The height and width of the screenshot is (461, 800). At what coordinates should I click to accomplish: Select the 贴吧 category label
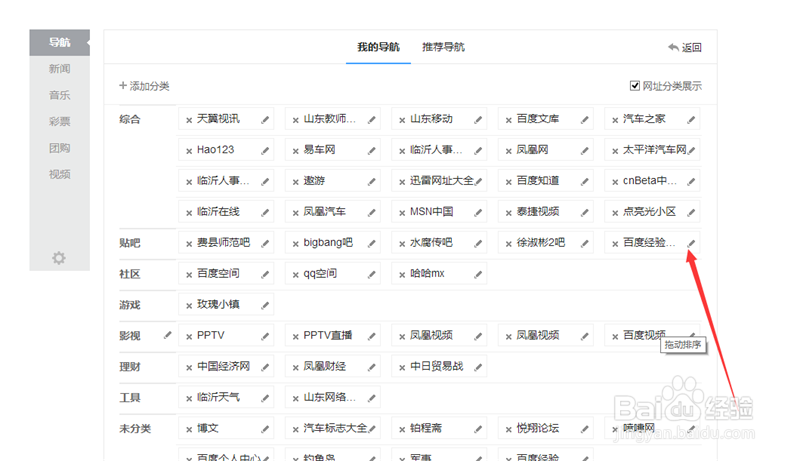tap(130, 243)
